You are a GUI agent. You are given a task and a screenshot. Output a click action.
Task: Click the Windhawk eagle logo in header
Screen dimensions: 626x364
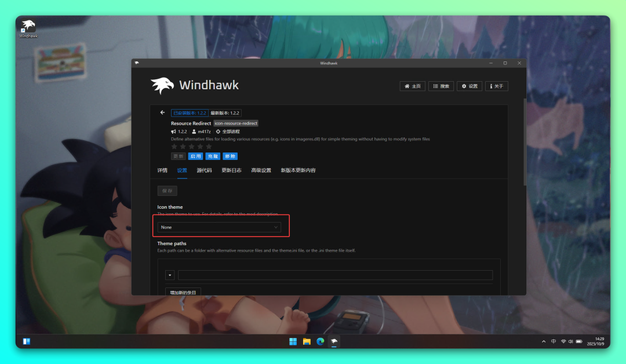pos(163,86)
